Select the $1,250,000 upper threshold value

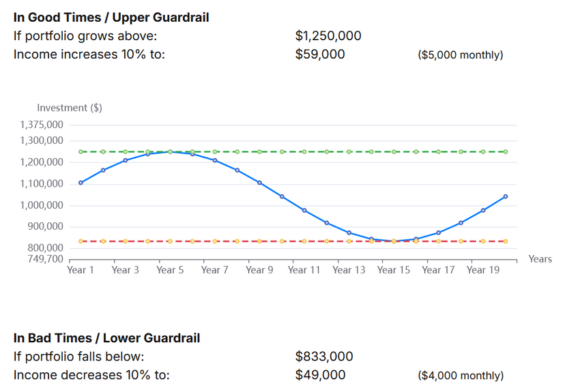(328, 36)
